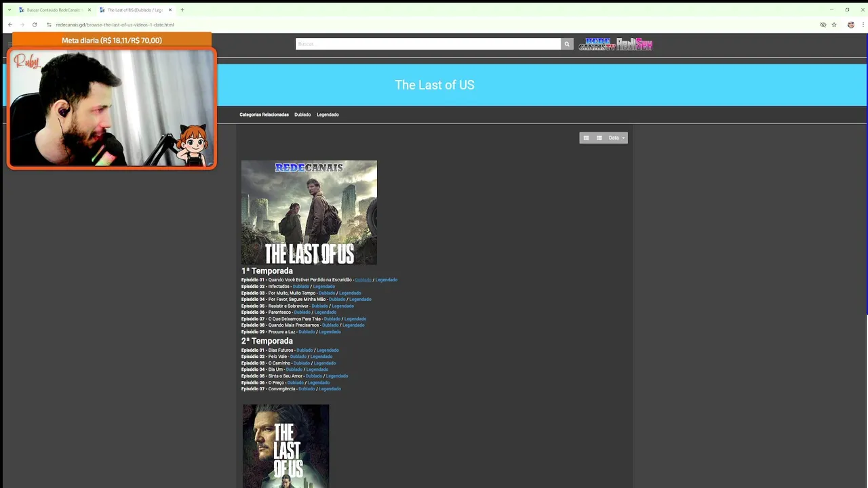
Task: Switch to list view icon
Action: pos(599,138)
